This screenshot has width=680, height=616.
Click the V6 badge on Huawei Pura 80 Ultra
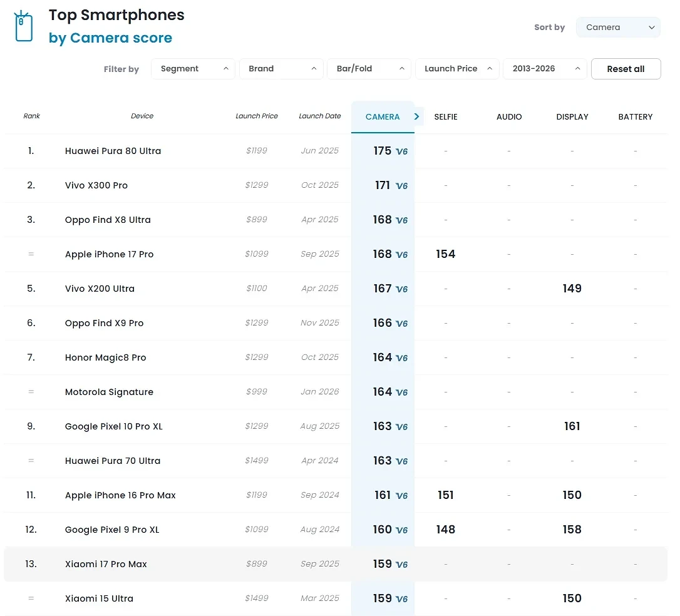pos(401,151)
